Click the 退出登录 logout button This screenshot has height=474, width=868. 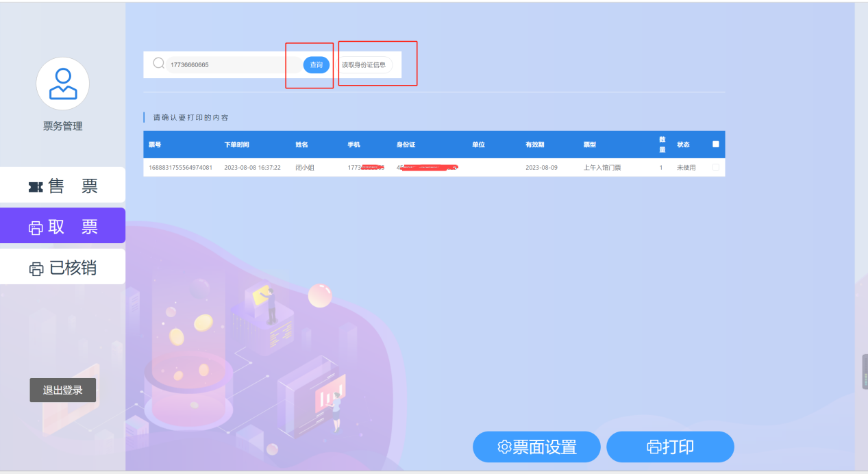tap(62, 390)
